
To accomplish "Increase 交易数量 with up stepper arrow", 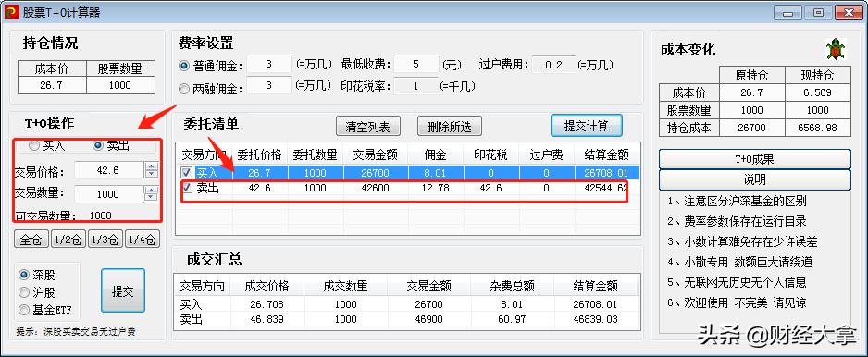I will click(151, 190).
